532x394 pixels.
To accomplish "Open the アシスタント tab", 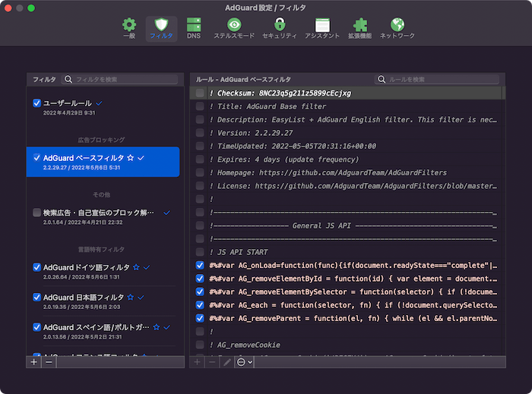I will (322, 28).
